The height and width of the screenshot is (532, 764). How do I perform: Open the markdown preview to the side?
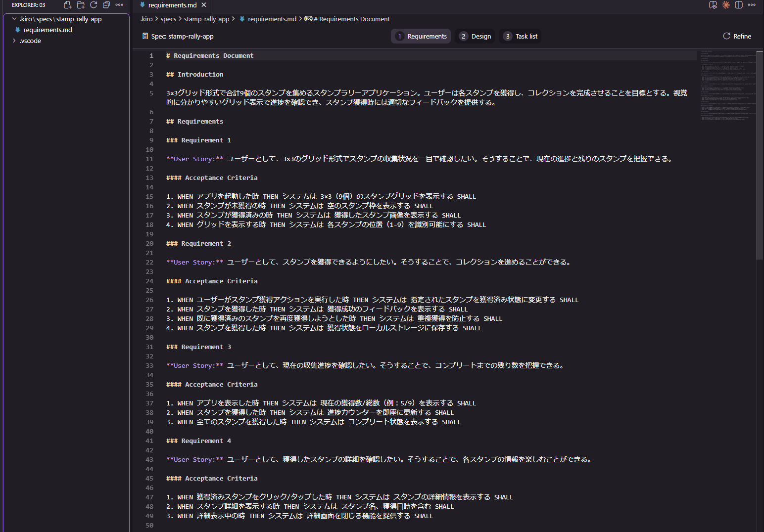pyautogui.click(x=713, y=5)
